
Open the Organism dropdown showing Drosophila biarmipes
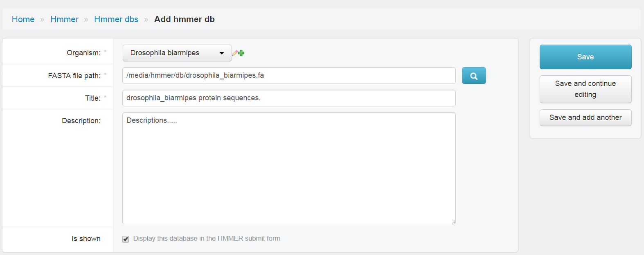click(177, 53)
